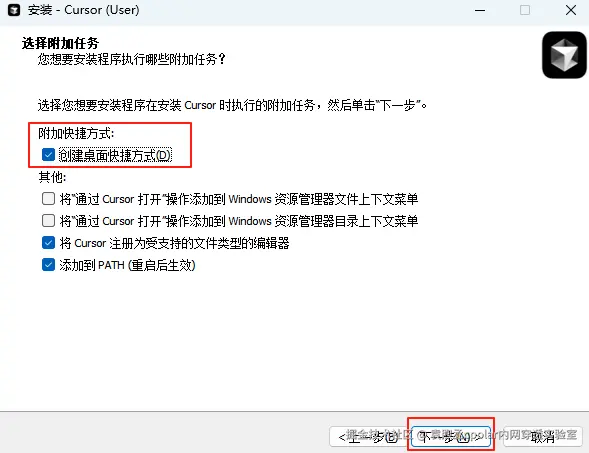Click the 您想要安装程序执行哪些附加任务 subtitle
The image size is (589, 453).
tap(131, 59)
